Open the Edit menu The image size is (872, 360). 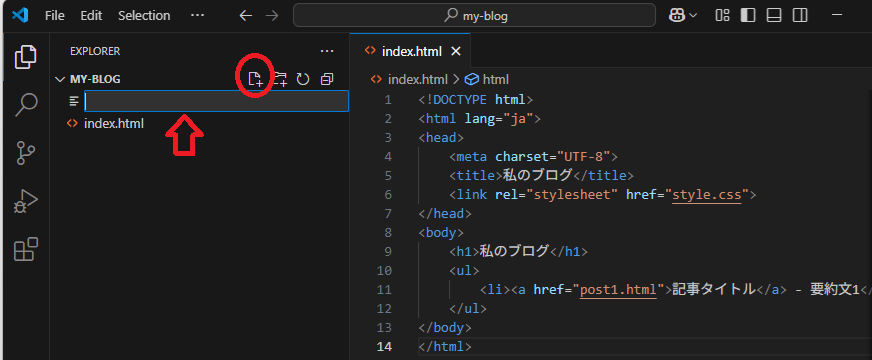[x=91, y=16]
